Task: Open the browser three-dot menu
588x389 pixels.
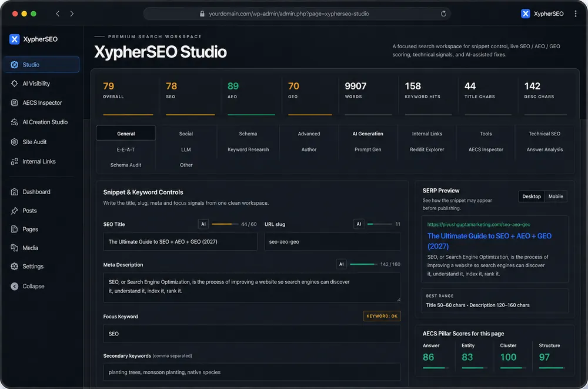Action: [x=576, y=14]
